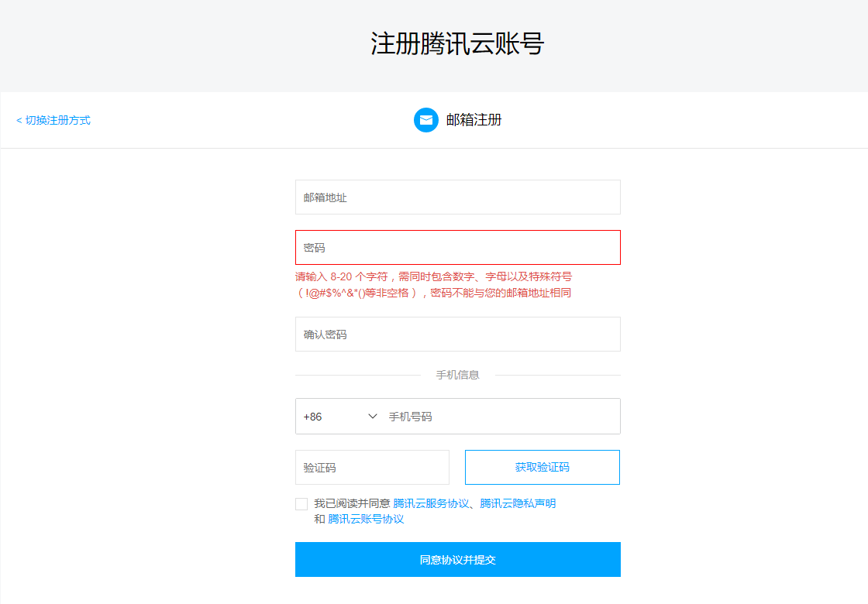Open the 腾讯云账号协议 account agreement link
The width and height of the screenshot is (868, 604).
tap(366, 519)
